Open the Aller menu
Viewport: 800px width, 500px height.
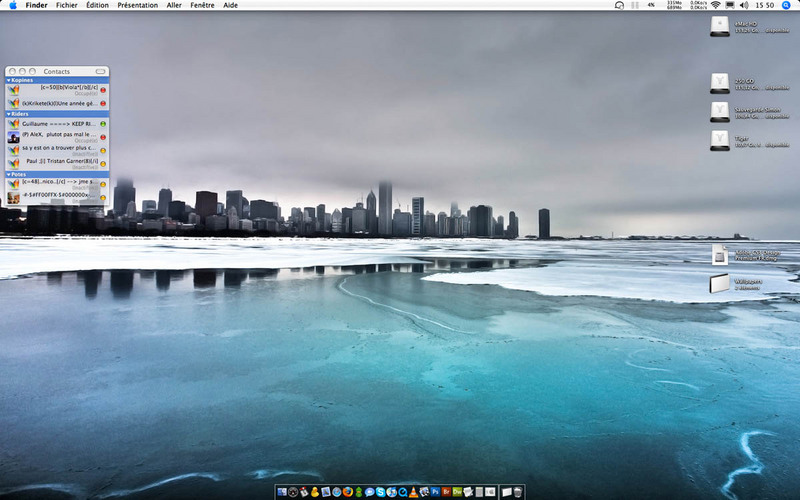174,5
